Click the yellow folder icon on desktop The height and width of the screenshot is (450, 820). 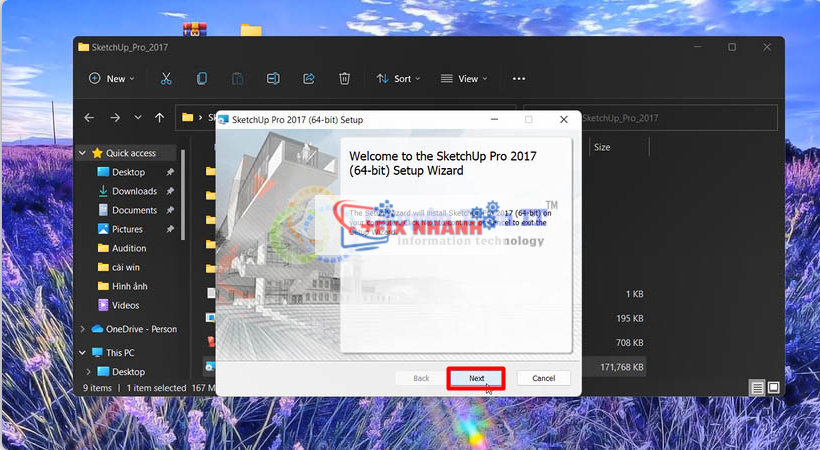(251, 30)
